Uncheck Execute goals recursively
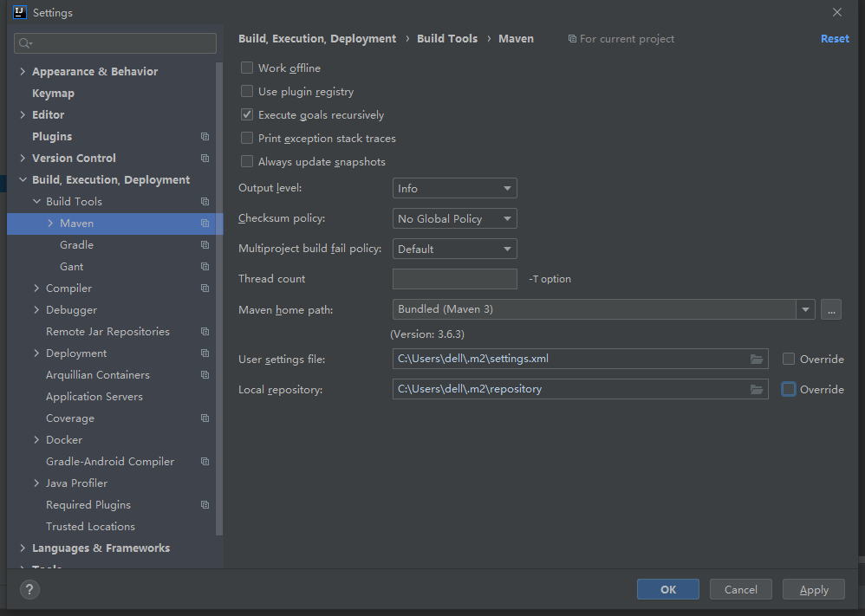The width and height of the screenshot is (865, 616). coord(247,115)
